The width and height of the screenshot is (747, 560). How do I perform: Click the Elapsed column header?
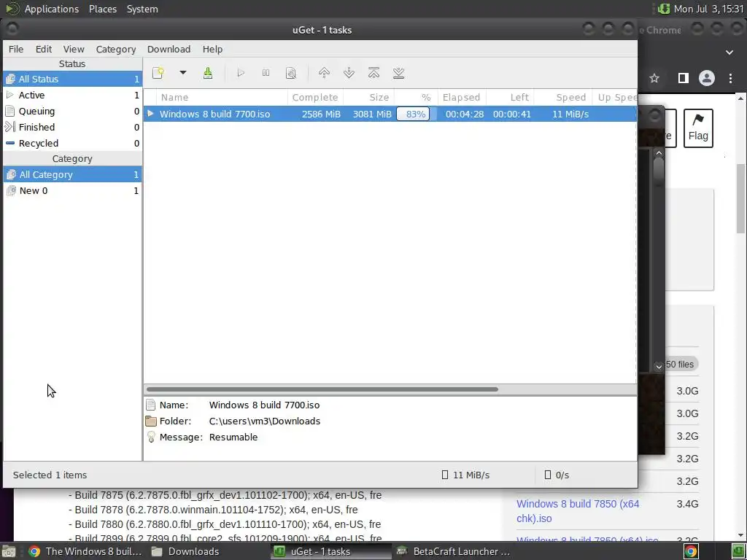point(462,97)
